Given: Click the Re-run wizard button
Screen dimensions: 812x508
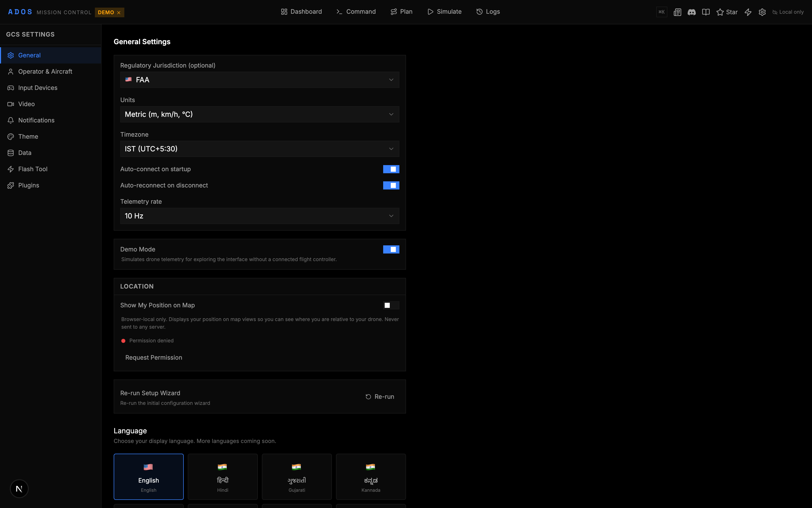Looking at the screenshot, I should (380, 396).
